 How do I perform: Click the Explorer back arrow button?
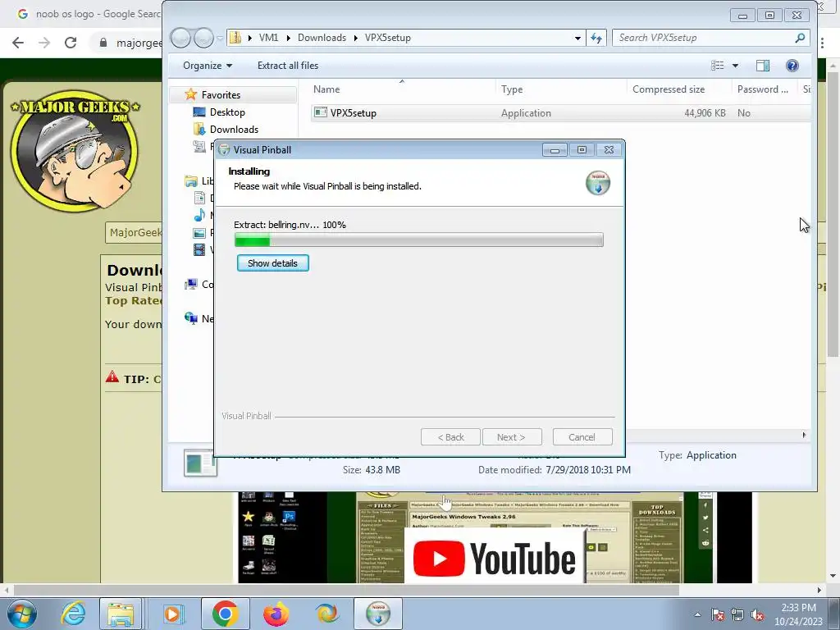180,38
